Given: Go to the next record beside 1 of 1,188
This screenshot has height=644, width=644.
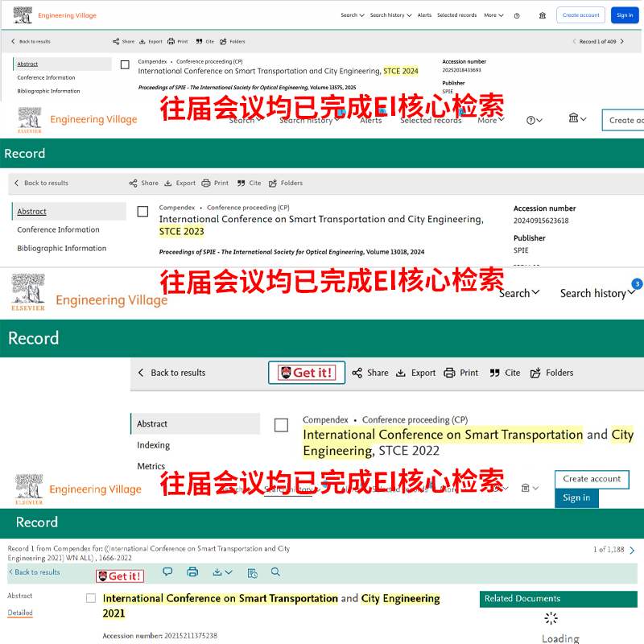Looking at the screenshot, I should point(632,551).
